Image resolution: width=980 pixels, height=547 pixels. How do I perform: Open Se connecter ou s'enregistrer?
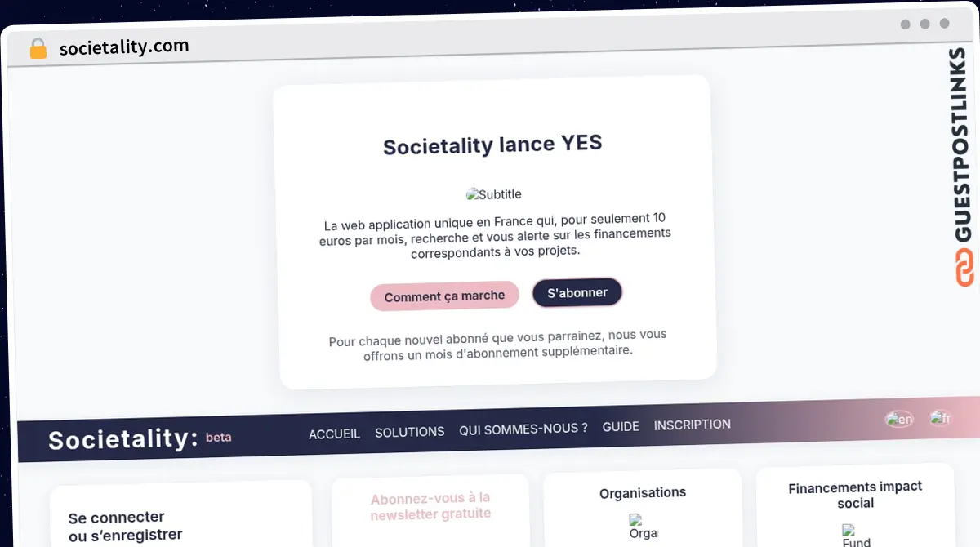(x=125, y=526)
